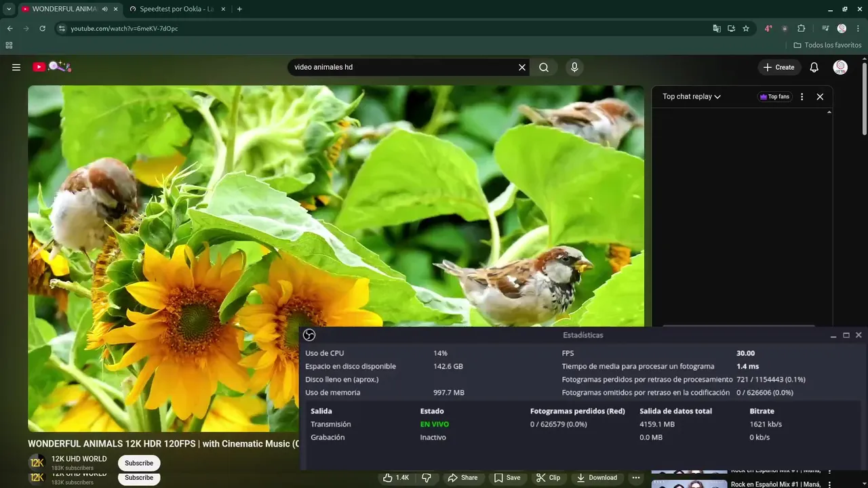Click the Create button
This screenshot has width=868, height=488.
[x=778, y=67]
